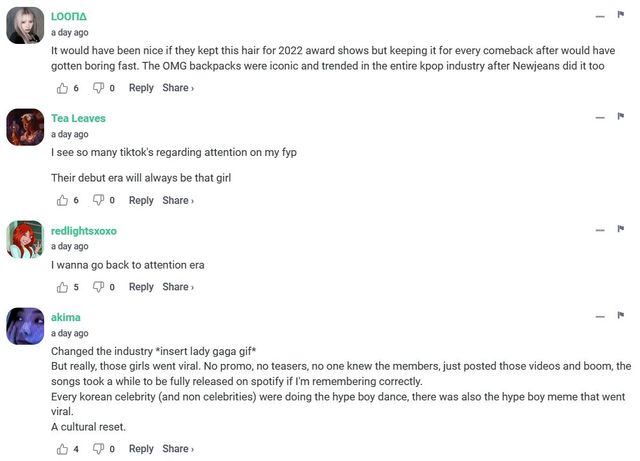Reply to redlightsxoxo's comment
This screenshot has width=640, height=461.
click(x=141, y=287)
